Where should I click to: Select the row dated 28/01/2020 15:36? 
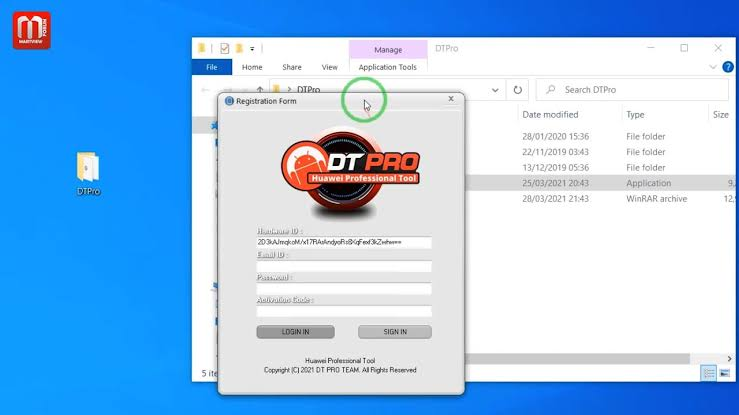[x=599, y=136]
